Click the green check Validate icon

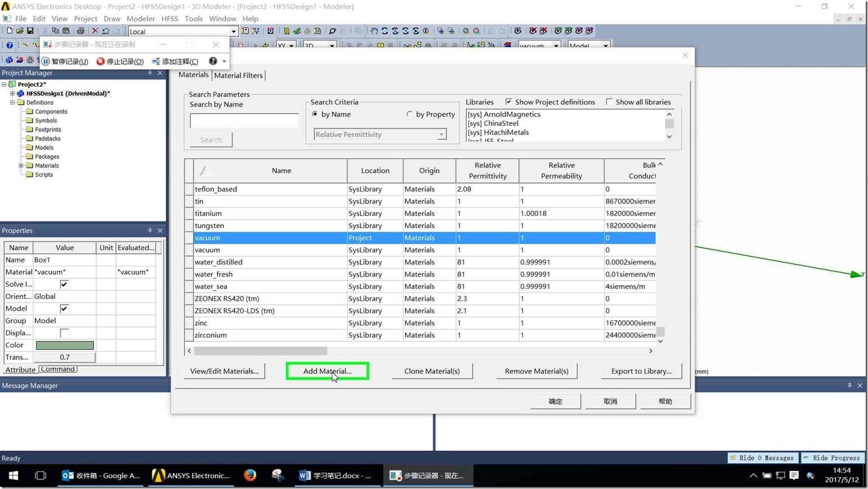(296, 31)
